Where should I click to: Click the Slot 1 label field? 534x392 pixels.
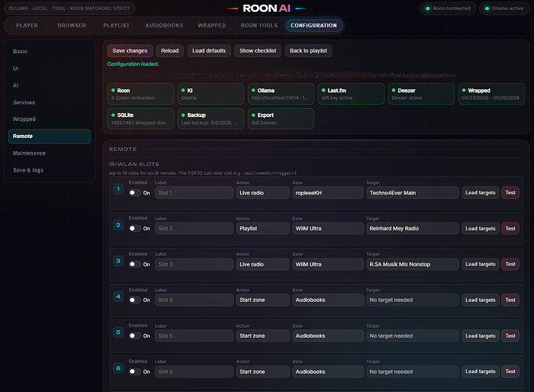(194, 193)
